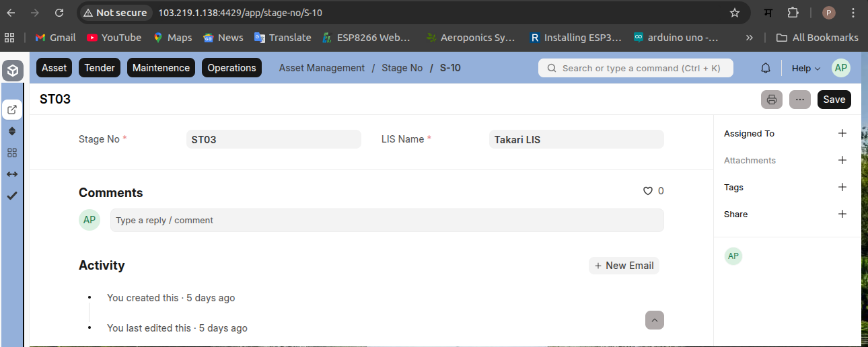This screenshot has height=347, width=868.
Task: Add a tag using the plus icon
Action: coord(842,187)
